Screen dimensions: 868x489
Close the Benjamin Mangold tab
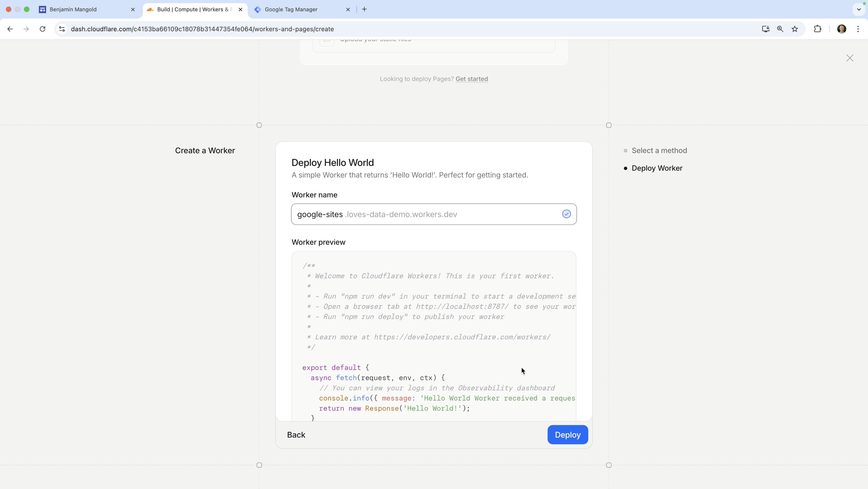tap(133, 9)
